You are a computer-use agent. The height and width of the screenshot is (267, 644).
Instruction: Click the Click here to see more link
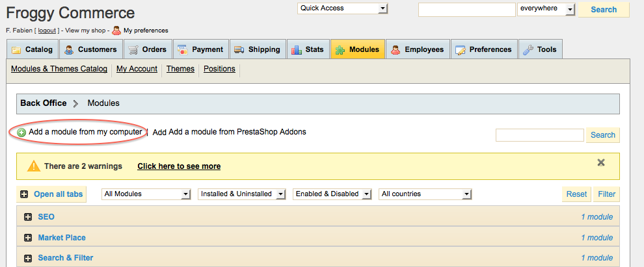(179, 166)
